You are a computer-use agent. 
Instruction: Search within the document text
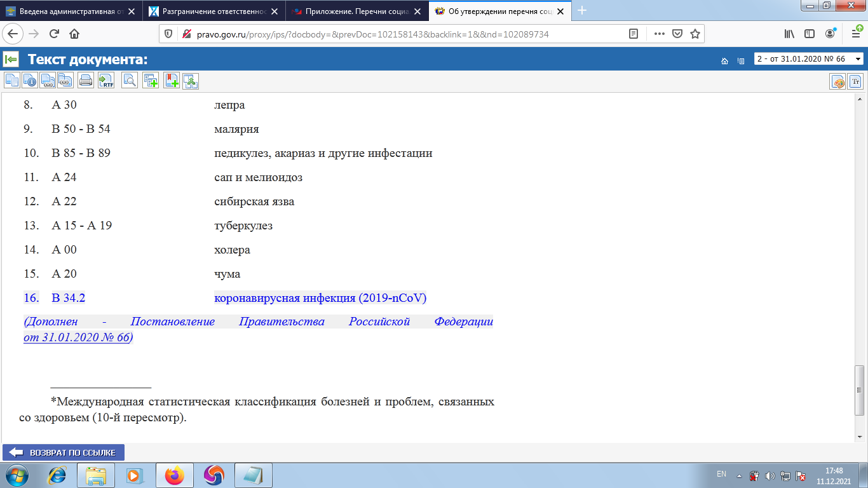[x=129, y=81]
